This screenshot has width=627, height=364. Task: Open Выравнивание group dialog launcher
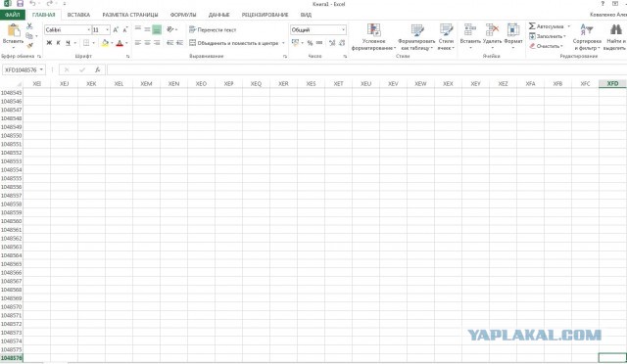285,57
